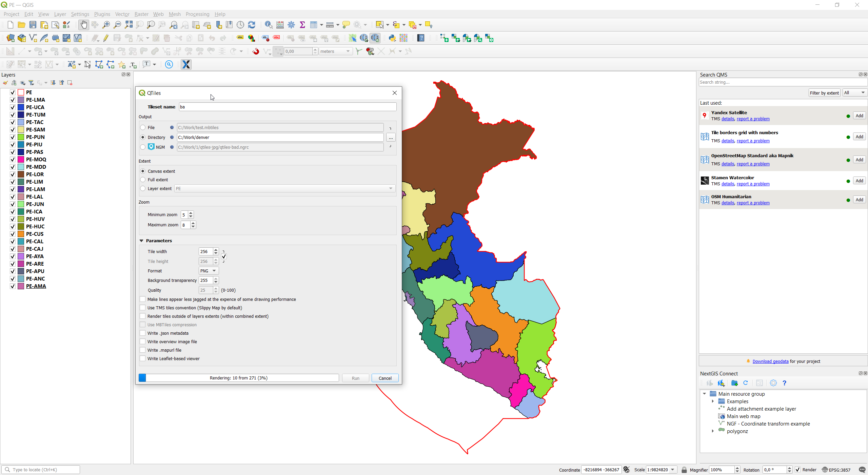Image resolution: width=868 pixels, height=475 pixels.
Task: Activate the Zoom In tool
Action: [x=106, y=25]
